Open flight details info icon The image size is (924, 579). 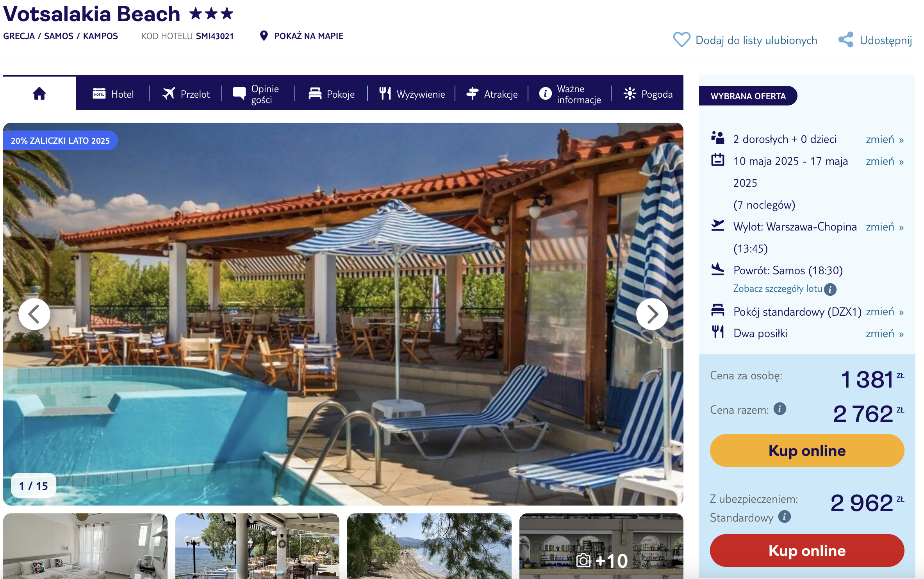[x=830, y=289]
